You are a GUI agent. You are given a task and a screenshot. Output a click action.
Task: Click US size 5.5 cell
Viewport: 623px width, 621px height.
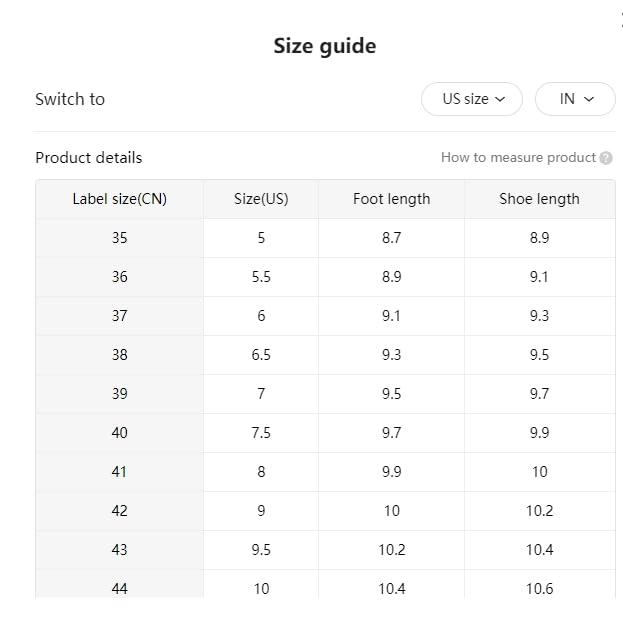coord(261,277)
